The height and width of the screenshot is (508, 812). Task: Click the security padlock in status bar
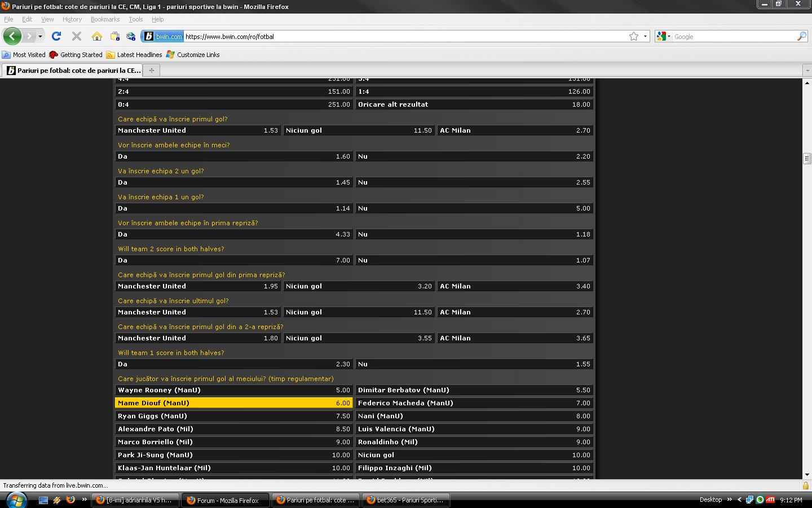[806, 485]
